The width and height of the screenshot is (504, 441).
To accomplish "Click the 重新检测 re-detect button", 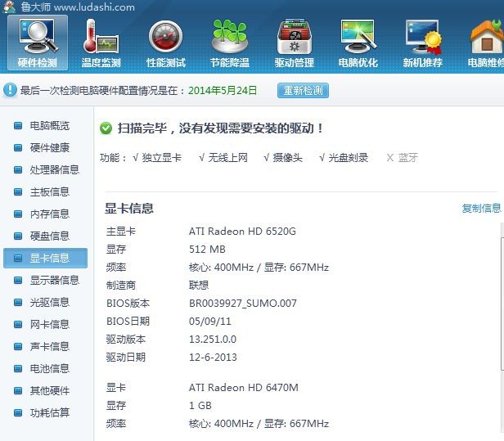I will (303, 90).
